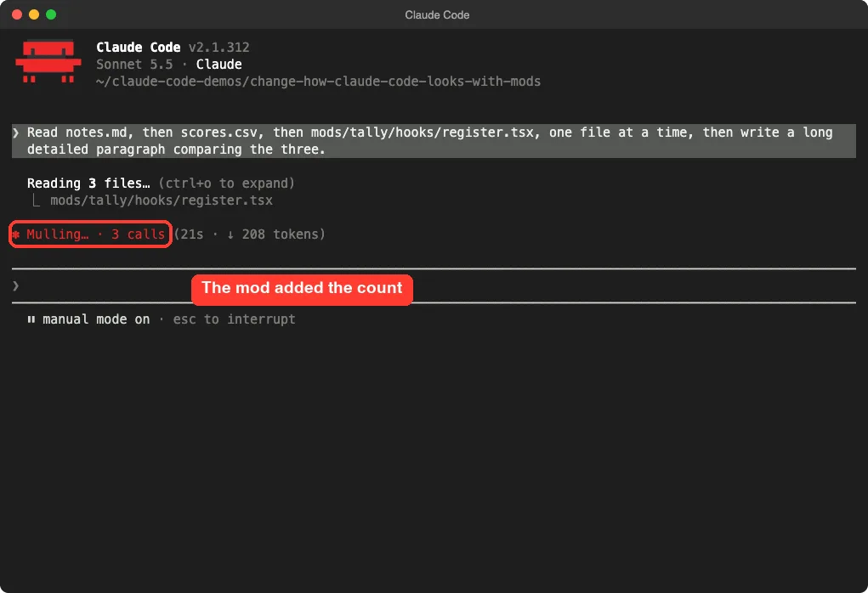Minimize the window with the yellow button
The height and width of the screenshot is (593, 868).
pyautogui.click(x=34, y=14)
